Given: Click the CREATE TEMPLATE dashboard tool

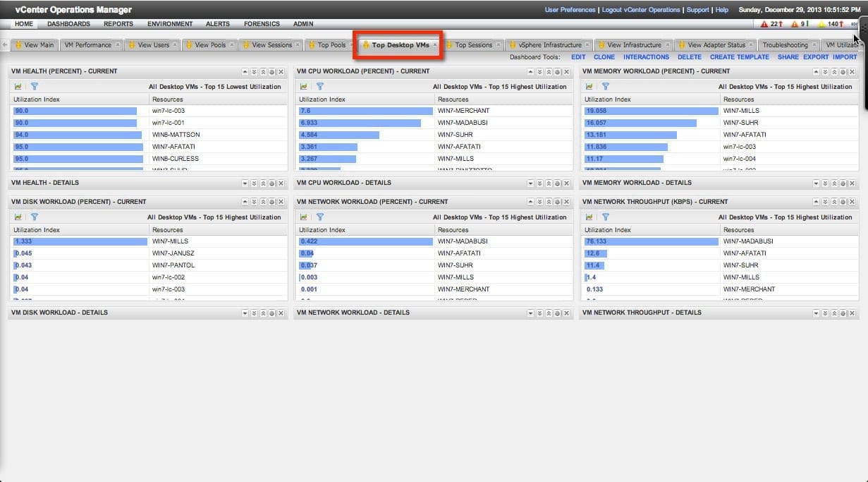Looking at the screenshot, I should click(740, 57).
